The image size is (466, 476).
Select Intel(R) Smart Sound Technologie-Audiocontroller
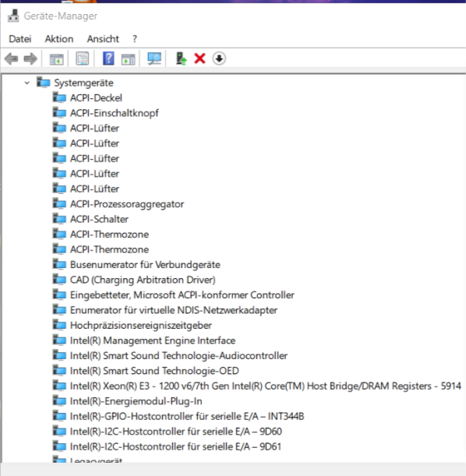coord(178,356)
